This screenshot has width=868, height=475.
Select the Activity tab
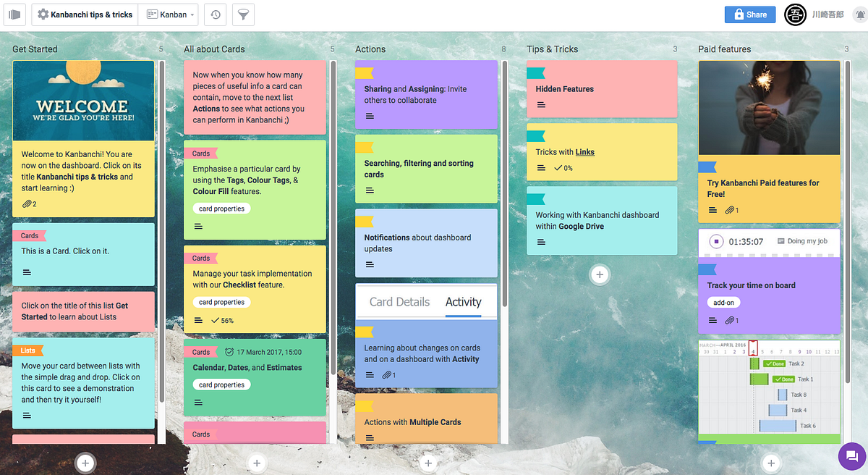click(464, 302)
